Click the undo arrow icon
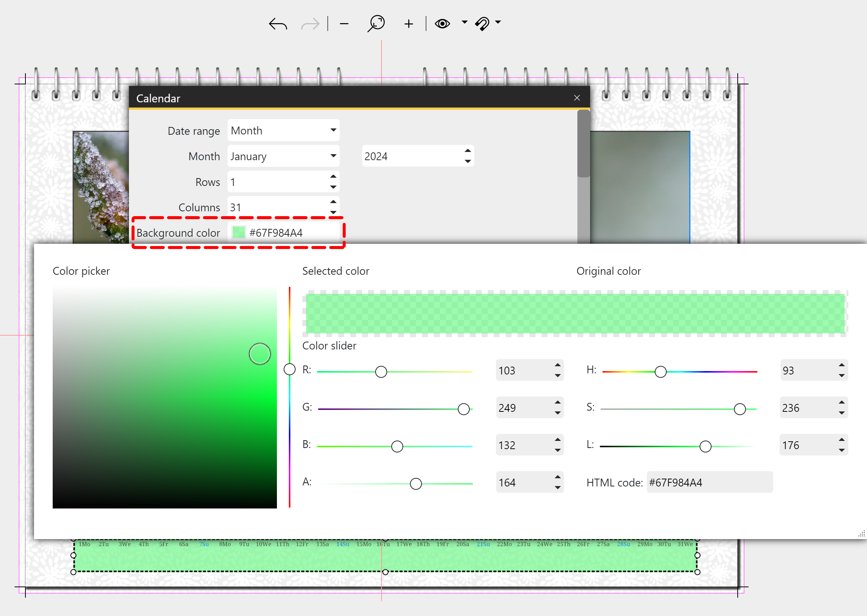 tap(278, 24)
